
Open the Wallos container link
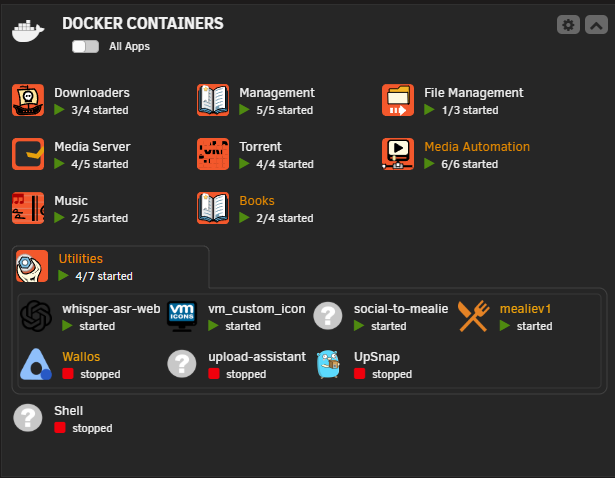[x=81, y=357]
